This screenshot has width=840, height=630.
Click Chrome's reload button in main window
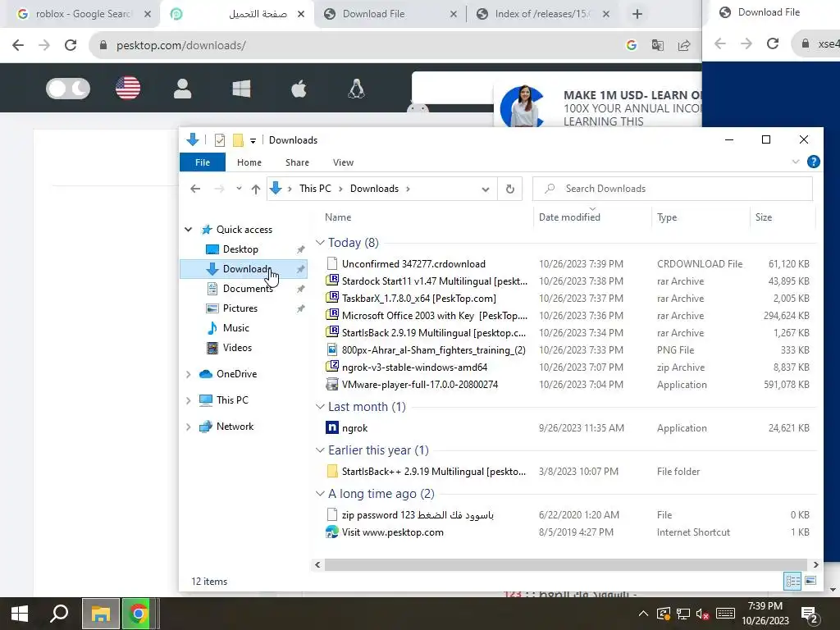pyautogui.click(x=71, y=45)
